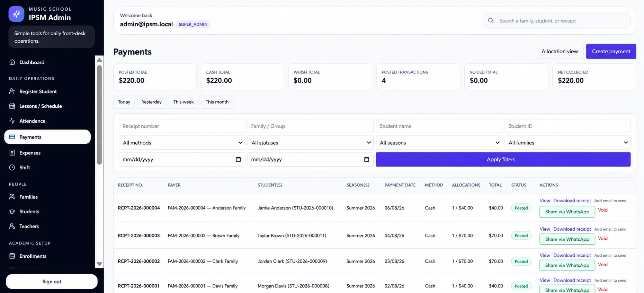The height and width of the screenshot is (293, 644).
Task: Click the Lessons / Schedule calendar icon
Action: click(12, 106)
